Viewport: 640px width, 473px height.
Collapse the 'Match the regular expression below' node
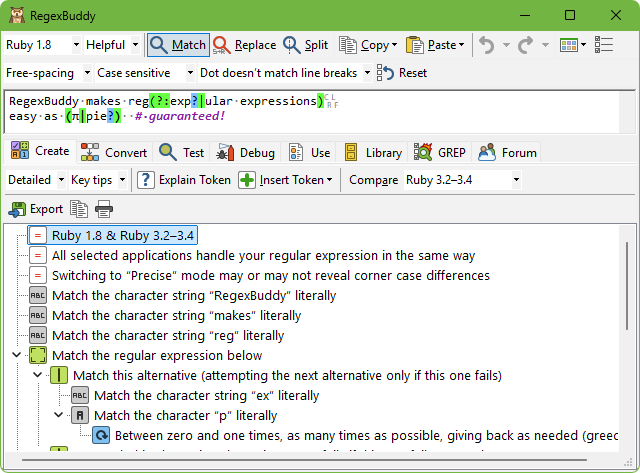16,355
